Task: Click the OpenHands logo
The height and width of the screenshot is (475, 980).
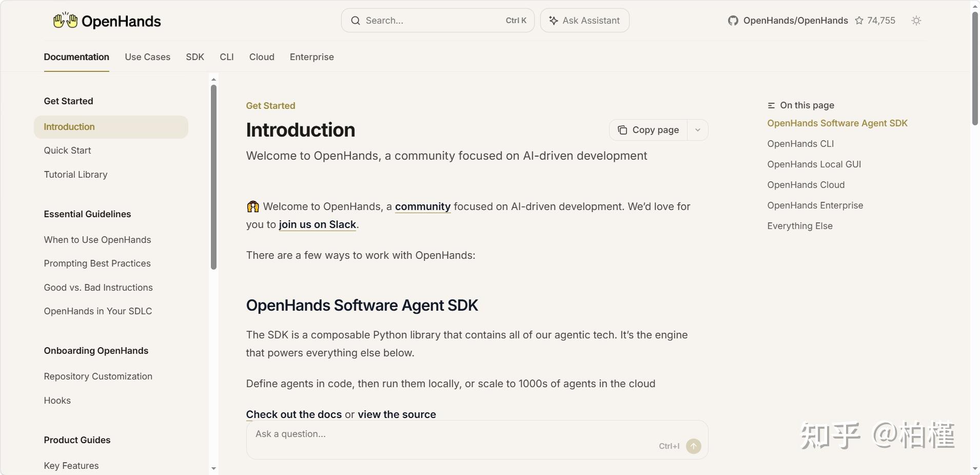Action: point(107,21)
